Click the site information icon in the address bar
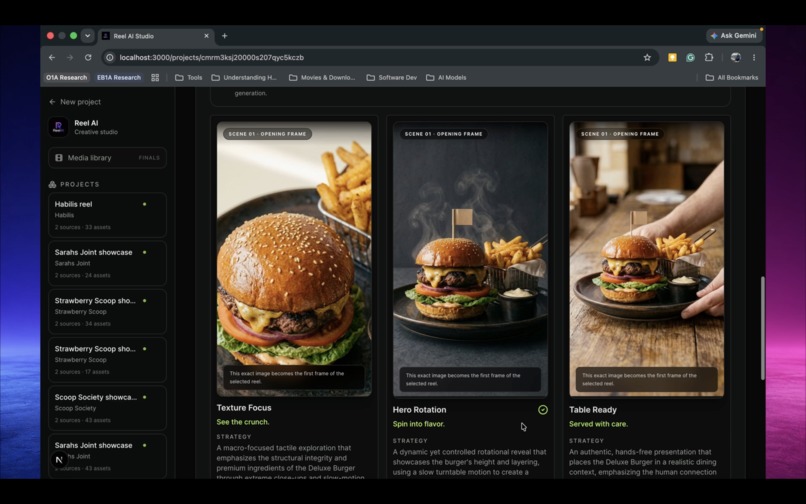Viewport: 806px width, 504px height. pyautogui.click(x=109, y=58)
